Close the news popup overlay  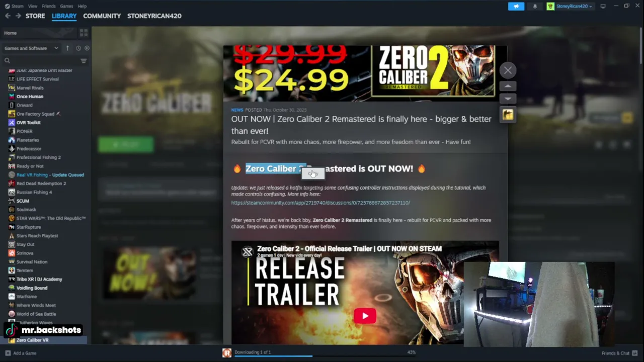508,71
